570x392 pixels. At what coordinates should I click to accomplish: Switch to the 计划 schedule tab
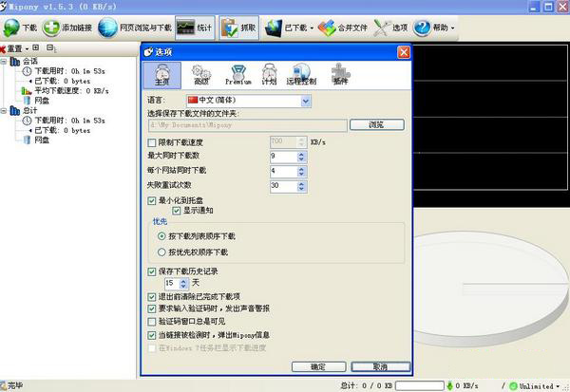point(270,75)
